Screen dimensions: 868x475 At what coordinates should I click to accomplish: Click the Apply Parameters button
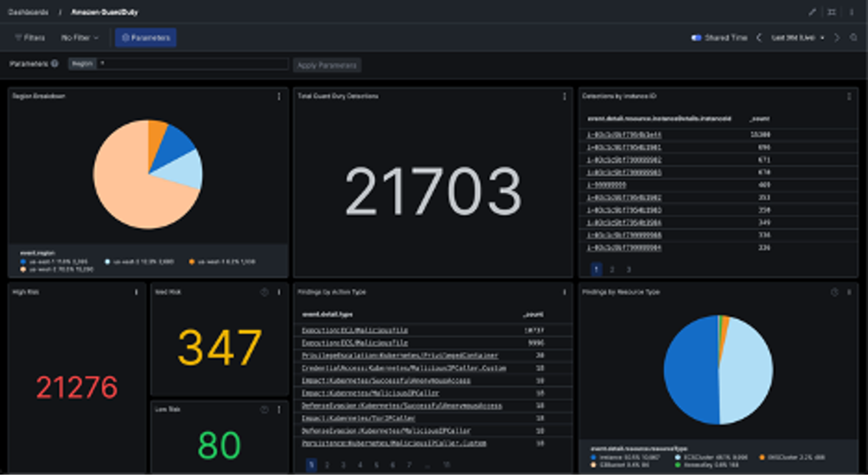326,65
